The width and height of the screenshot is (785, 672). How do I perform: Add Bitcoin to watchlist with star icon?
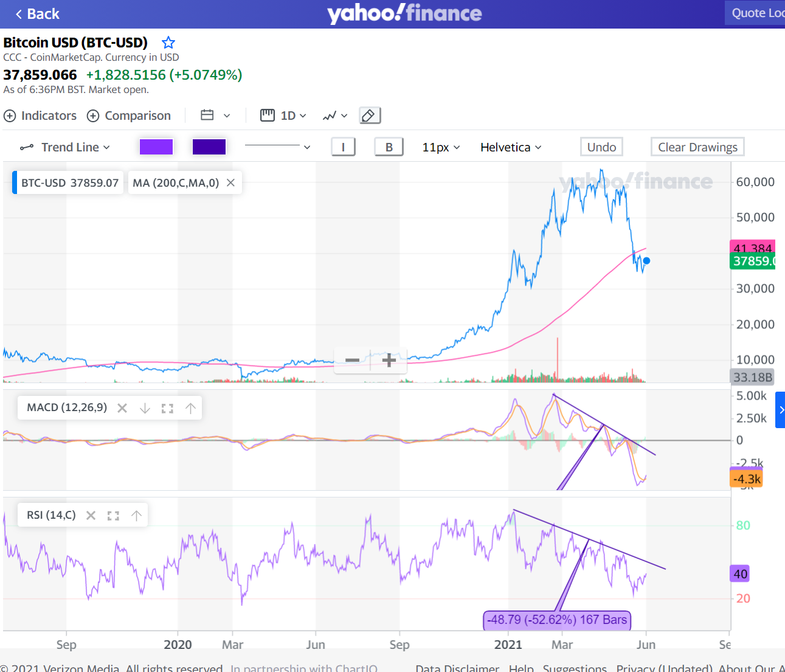point(168,43)
